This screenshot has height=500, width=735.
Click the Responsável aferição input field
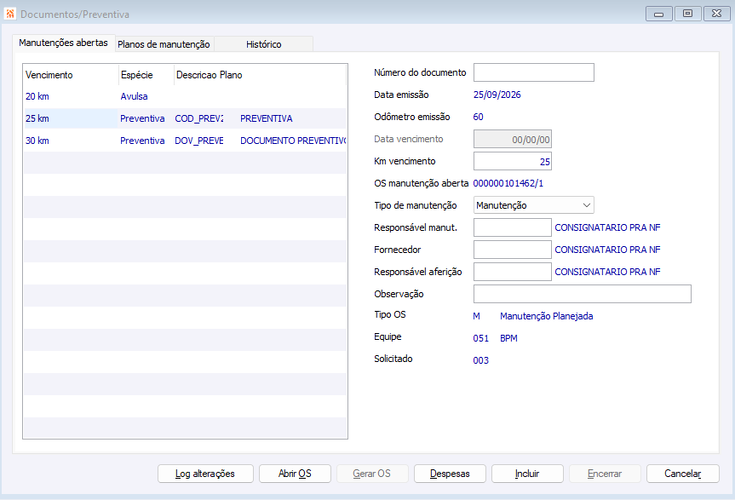point(512,272)
